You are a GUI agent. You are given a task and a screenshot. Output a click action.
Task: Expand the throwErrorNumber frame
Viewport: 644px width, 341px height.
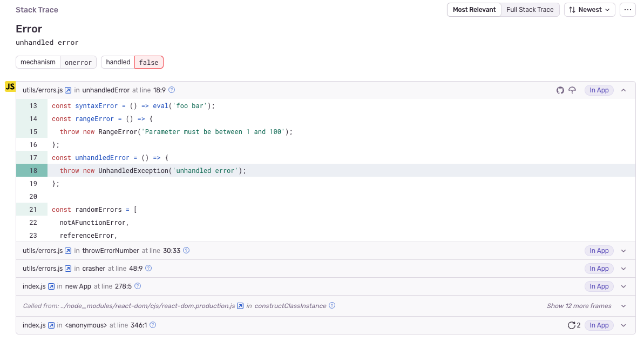point(623,250)
